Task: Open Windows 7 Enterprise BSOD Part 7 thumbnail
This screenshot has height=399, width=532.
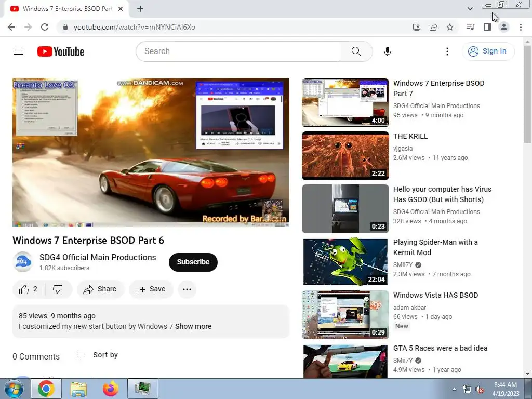Action: click(345, 102)
